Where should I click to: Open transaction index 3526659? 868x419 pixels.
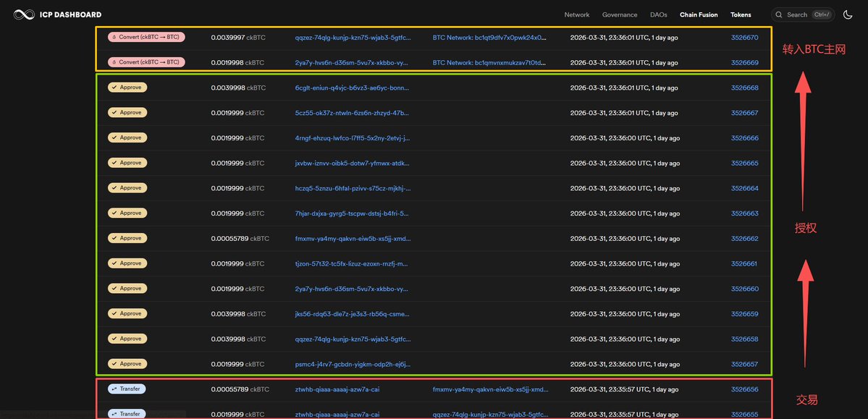pyautogui.click(x=744, y=314)
